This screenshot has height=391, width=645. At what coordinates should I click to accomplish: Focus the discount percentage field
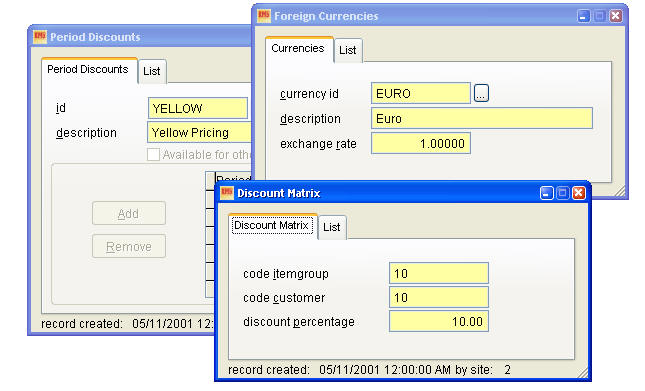click(x=439, y=322)
